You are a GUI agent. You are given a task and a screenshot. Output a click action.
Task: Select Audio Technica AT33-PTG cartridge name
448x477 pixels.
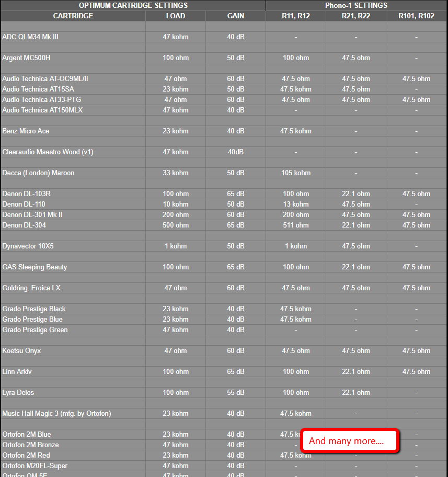(42, 100)
